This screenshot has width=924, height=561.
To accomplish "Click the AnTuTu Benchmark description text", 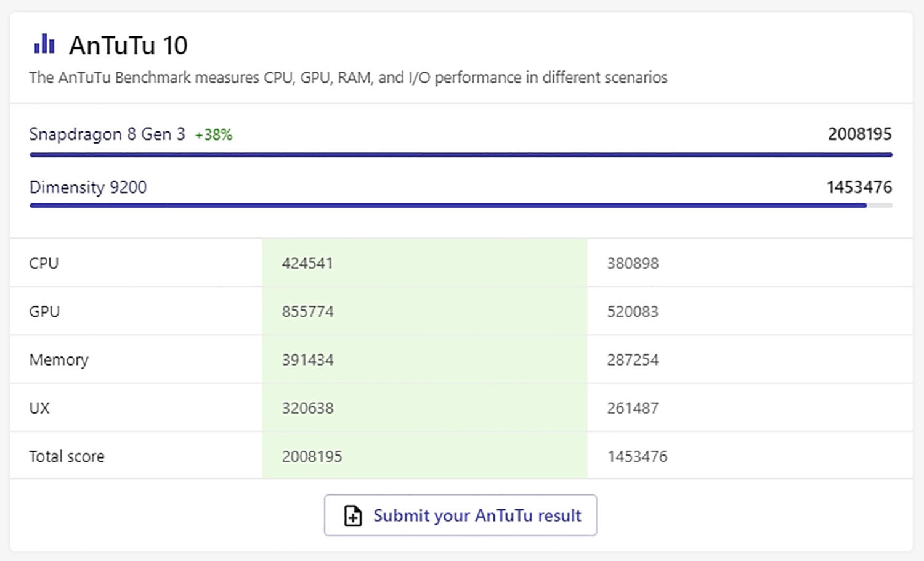I will click(348, 78).
